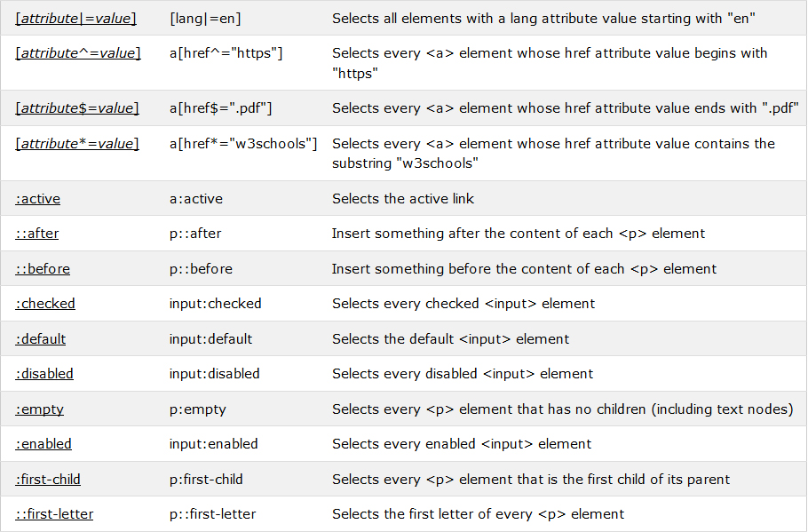Click the a[href*="w3schools"] example text
This screenshot has height=532, width=808.
pos(243,143)
